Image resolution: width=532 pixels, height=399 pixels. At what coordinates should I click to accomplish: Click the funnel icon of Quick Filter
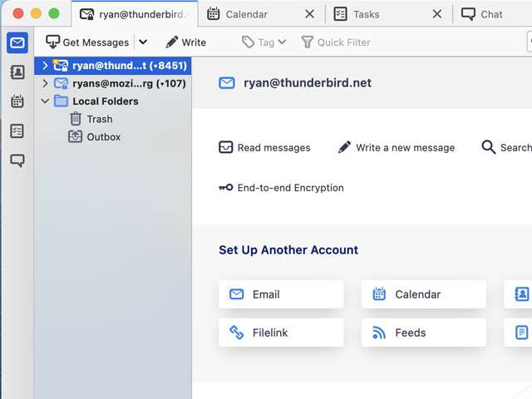pos(308,42)
